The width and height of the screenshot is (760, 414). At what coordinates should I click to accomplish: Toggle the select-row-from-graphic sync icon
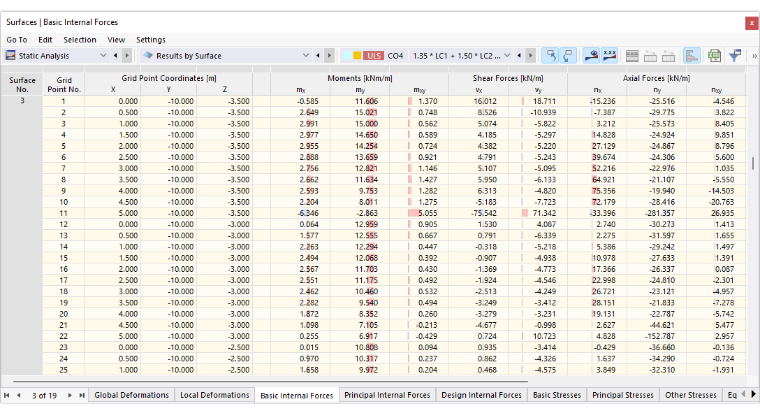coord(568,56)
